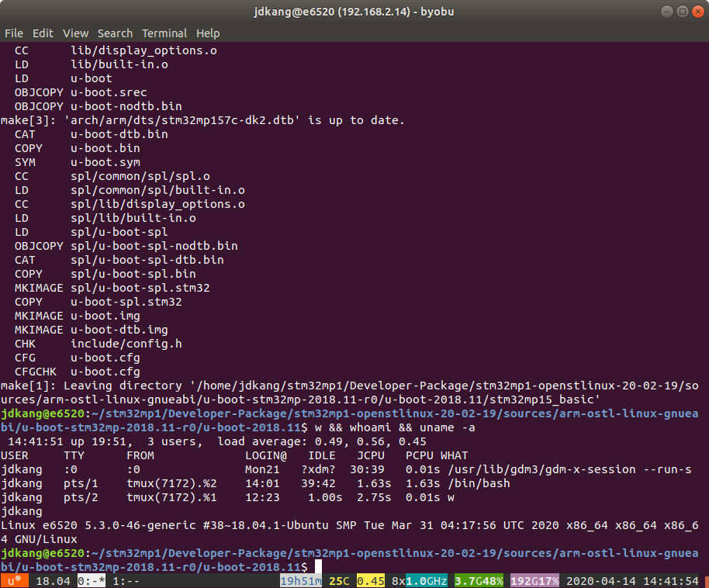
Task: Open the Terminal menu
Action: pos(164,33)
